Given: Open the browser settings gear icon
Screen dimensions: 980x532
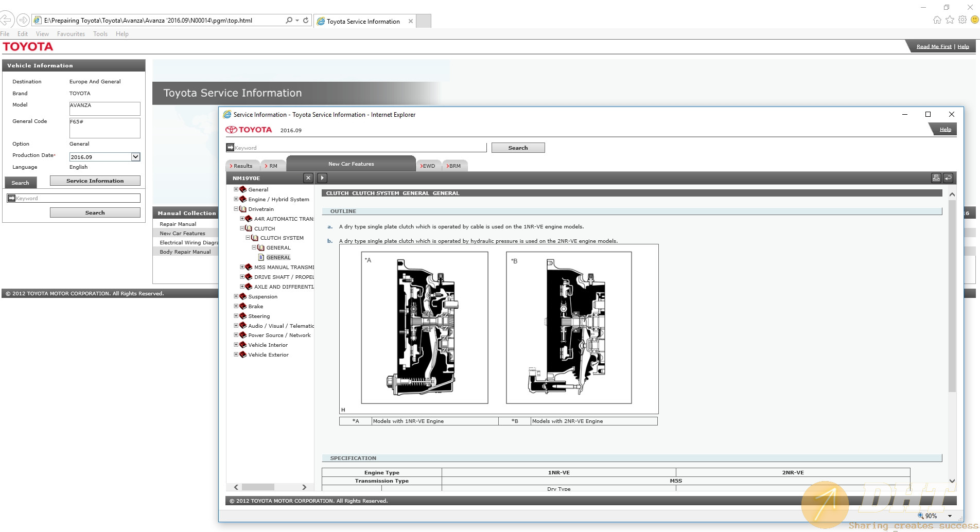Looking at the screenshot, I should (x=962, y=20).
